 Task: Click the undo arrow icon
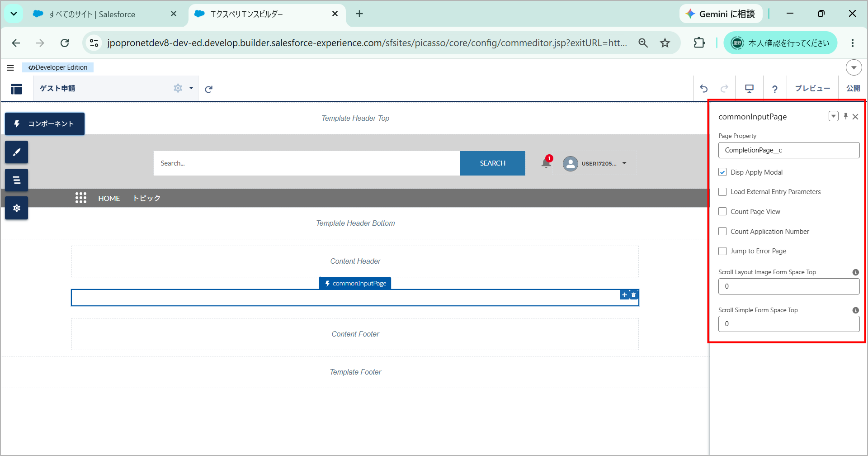(704, 89)
